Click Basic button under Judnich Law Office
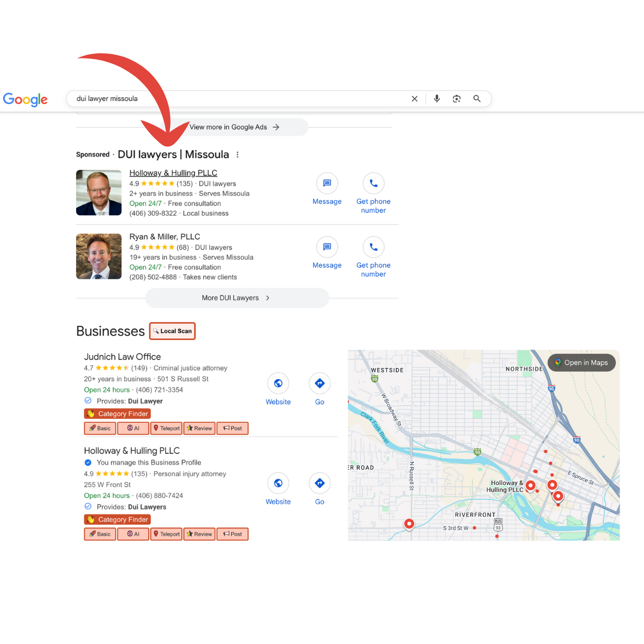The height and width of the screenshot is (644, 644). click(x=100, y=428)
